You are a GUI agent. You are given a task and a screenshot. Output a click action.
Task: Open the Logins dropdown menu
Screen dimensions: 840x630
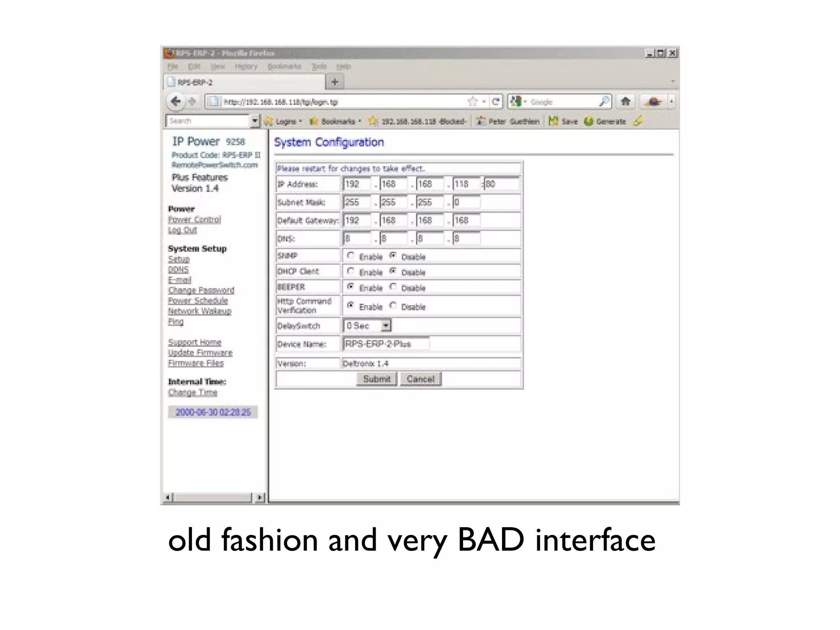coord(301,121)
